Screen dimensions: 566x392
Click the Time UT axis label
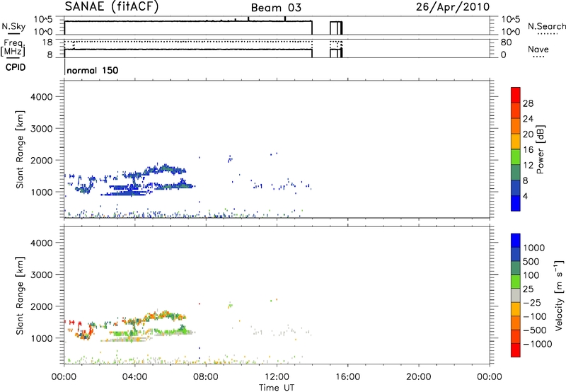point(277,388)
